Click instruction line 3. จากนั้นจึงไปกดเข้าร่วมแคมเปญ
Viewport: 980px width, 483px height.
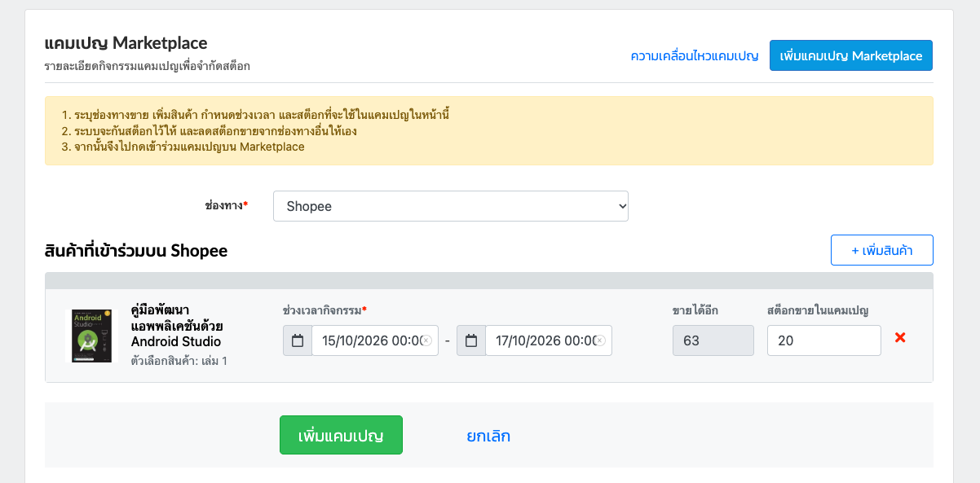point(183,147)
